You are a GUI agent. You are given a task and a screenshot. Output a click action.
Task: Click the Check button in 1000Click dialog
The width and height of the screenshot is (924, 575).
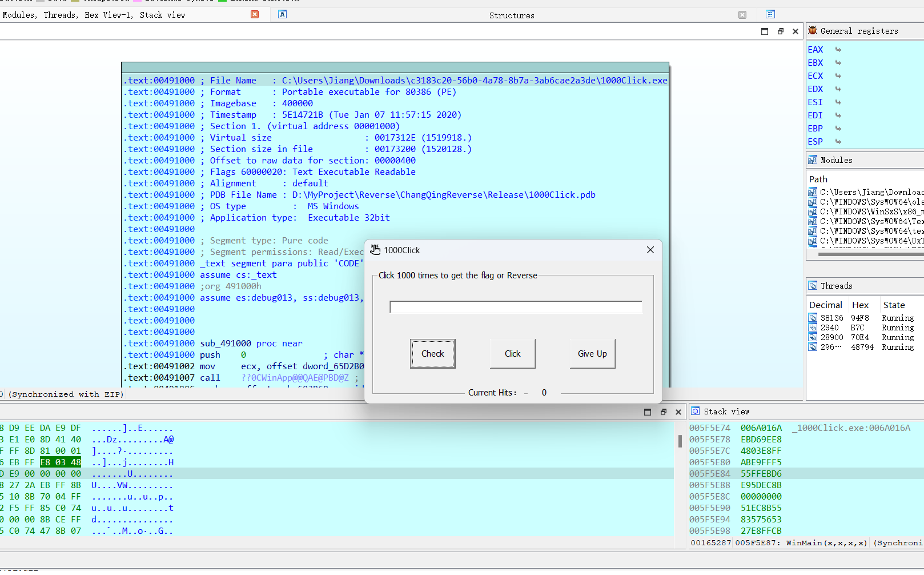[432, 354]
